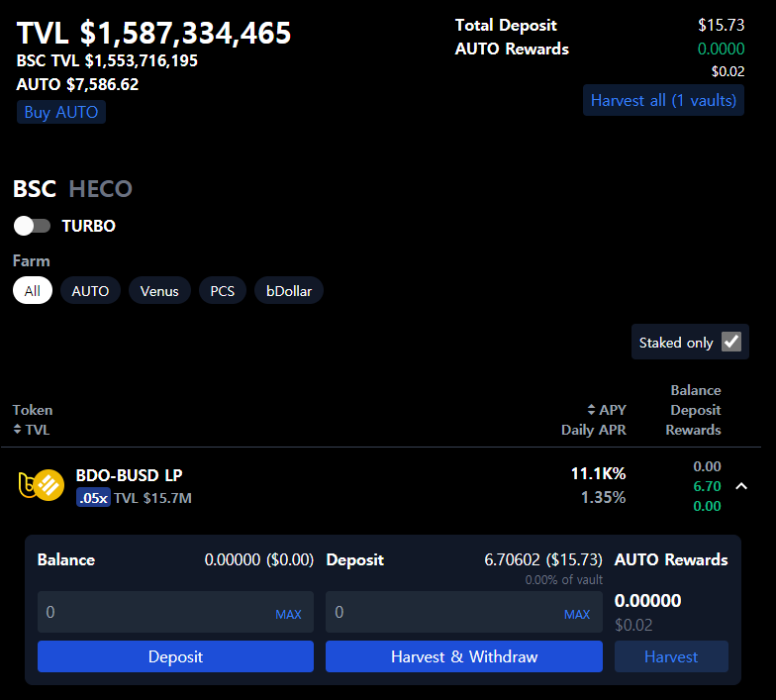This screenshot has height=700, width=776.
Task: Click the 0.00000 ($0.00) balance amount
Action: tap(259, 559)
